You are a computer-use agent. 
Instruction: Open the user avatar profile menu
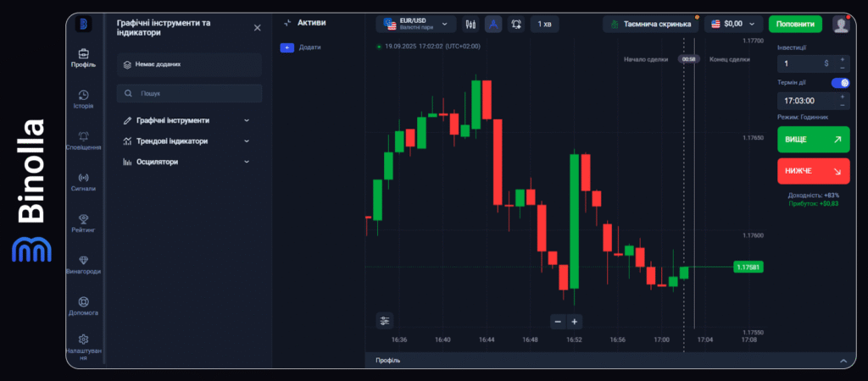841,25
